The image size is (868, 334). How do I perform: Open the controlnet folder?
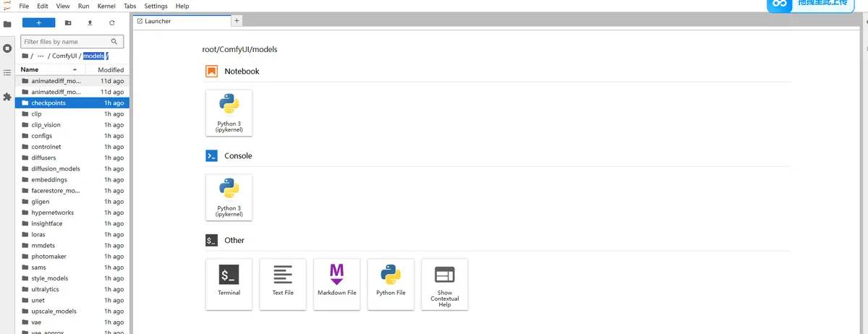click(46, 147)
